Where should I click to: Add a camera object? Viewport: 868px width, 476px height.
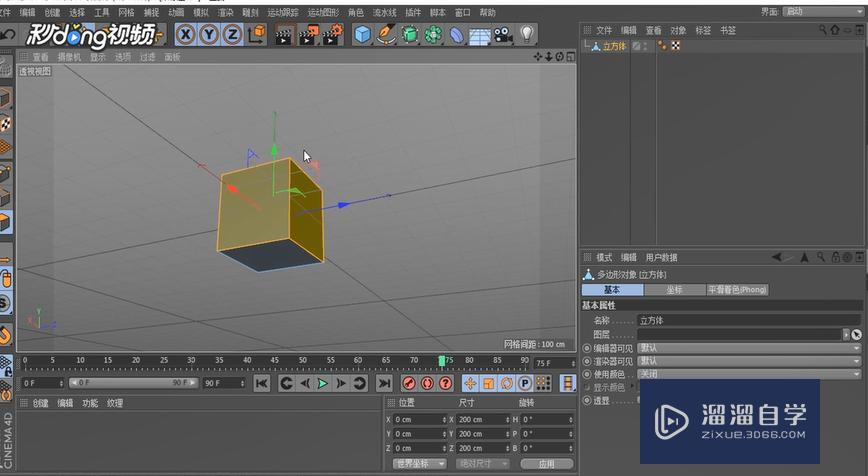click(x=503, y=35)
